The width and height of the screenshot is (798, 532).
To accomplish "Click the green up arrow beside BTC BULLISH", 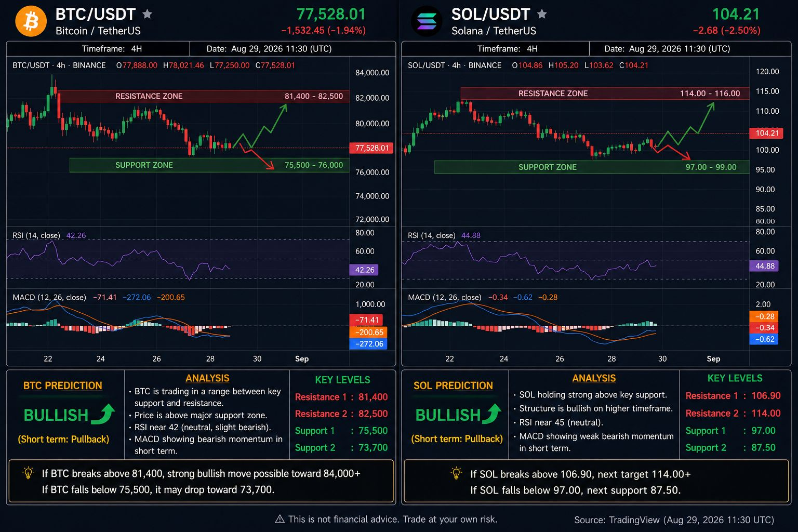I will click(103, 414).
